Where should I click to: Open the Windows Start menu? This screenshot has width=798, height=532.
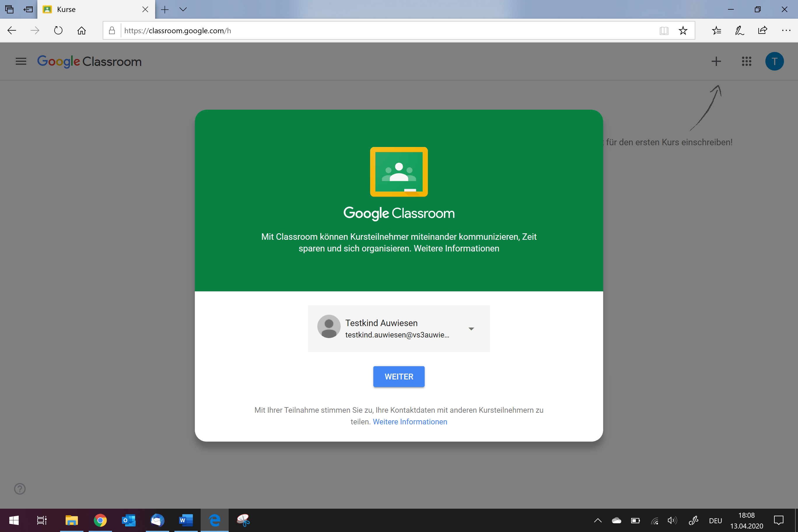click(14, 520)
